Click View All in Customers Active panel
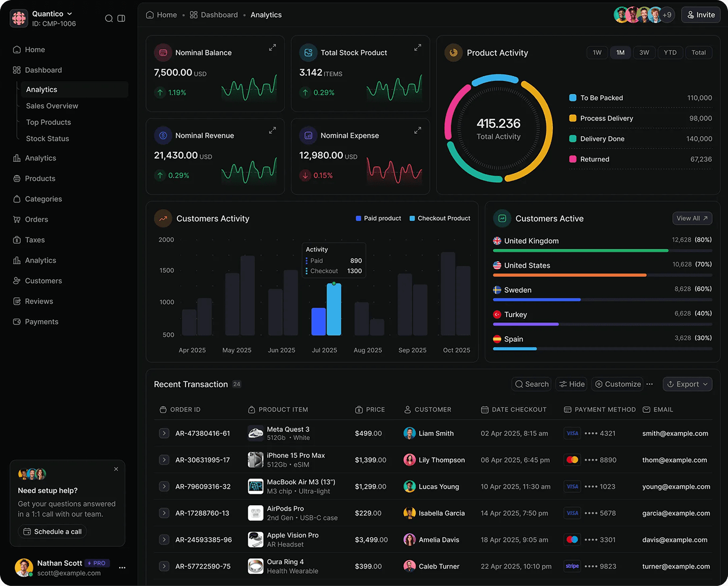Image resolution: width=728 pixels, height=586 pixels. coord(692,218)
